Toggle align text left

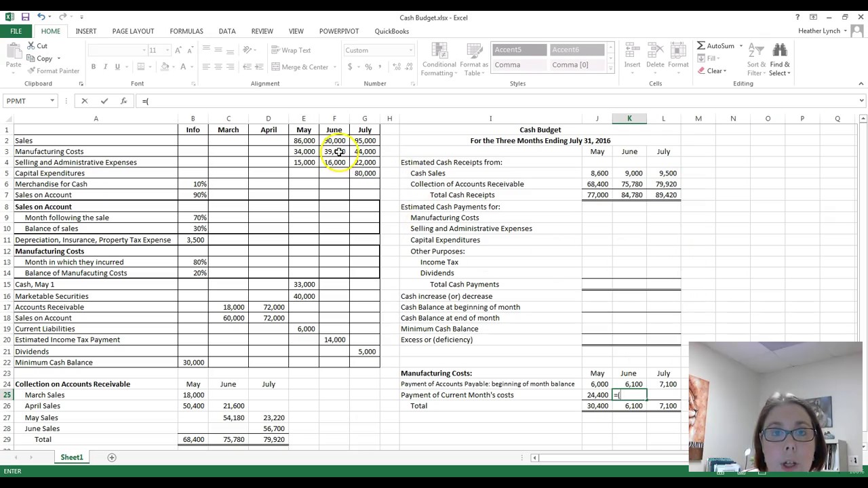pyautogui.click(x=207, y=66)
